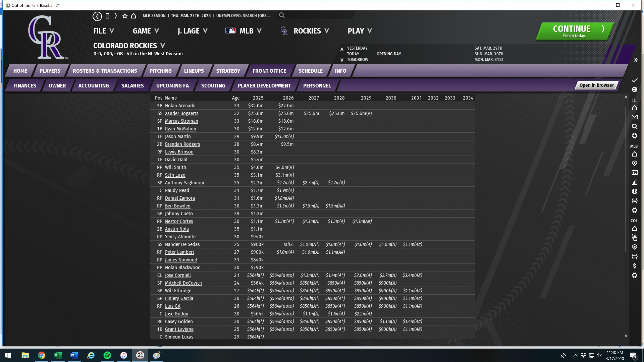Click the back arrow navigation icon
This screenshot has width=644, height=362.
click(97, 16)
